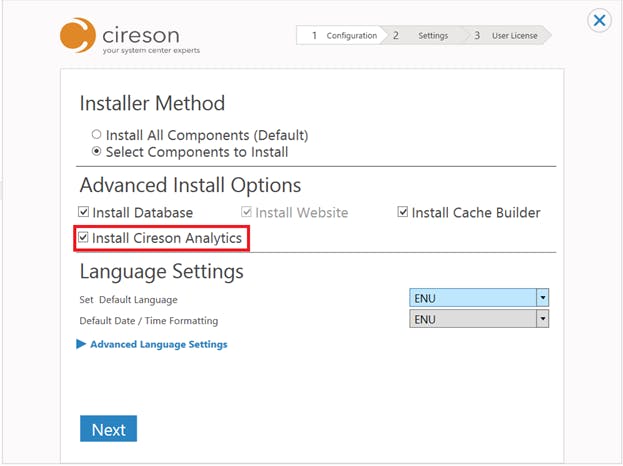
Task: Toggle the Install Database checkbox
Action: coord(84,213)
